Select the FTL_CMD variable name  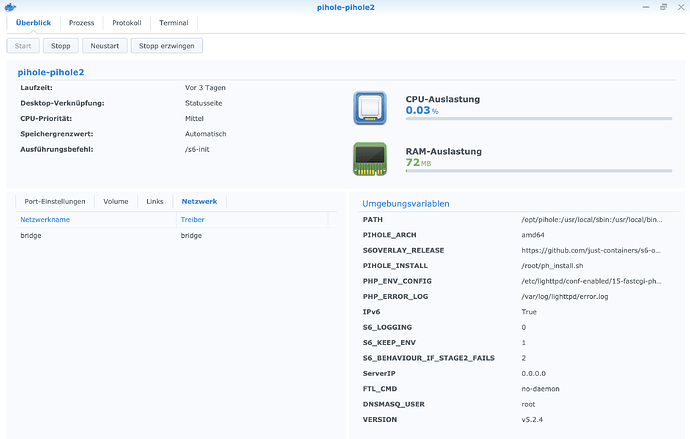380,389
